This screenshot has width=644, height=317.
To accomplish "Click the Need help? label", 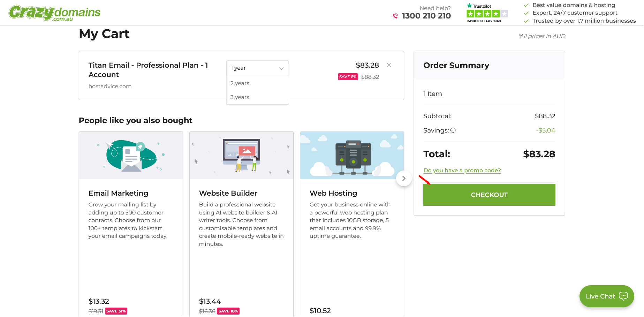I will coord(435,8).
